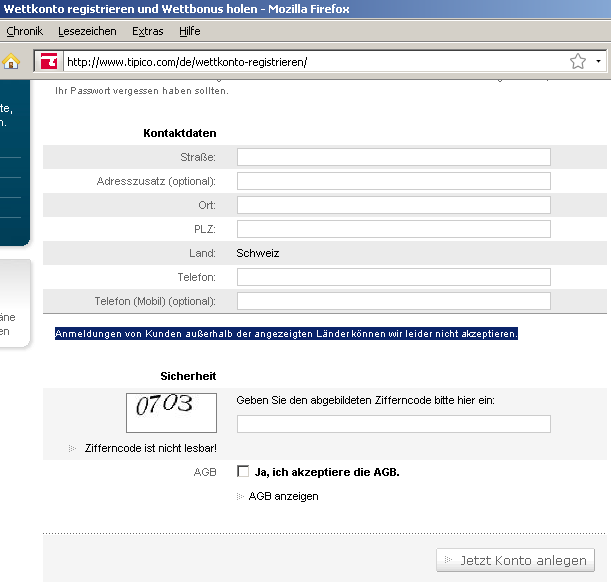Click the arrow icon before 'AGB anzeigen'
The image size is (611, 582).
(240, 496)
